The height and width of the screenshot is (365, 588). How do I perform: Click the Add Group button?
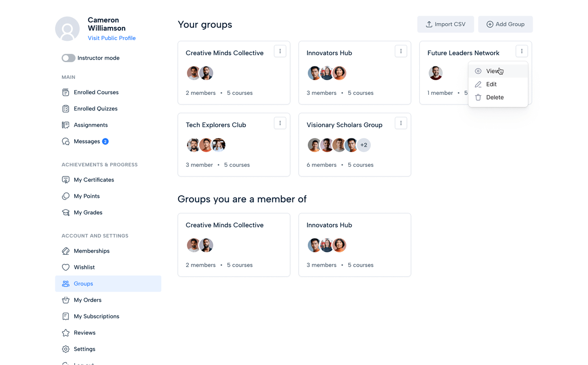[505, 24]
